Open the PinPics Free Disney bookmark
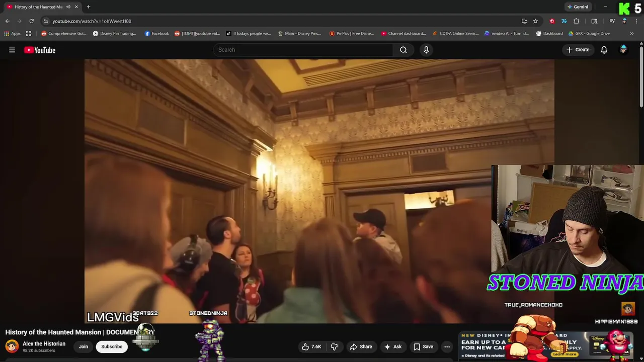This screenshot has width=644, height=362. coord(352,34)
